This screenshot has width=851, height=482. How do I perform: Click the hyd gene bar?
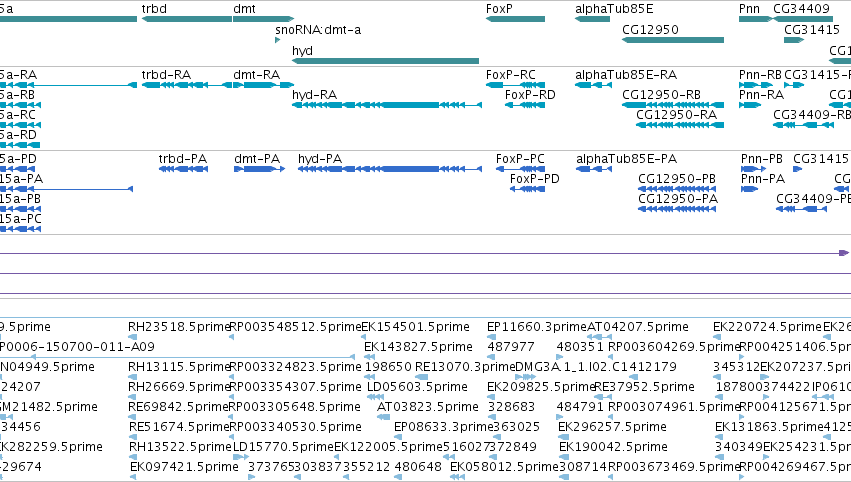tap(385, 61)
